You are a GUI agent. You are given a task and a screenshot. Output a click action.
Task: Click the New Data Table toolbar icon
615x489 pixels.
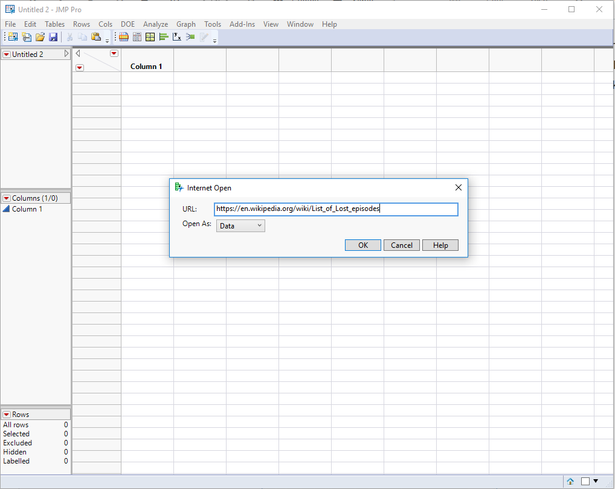click(x=13, y=37)
